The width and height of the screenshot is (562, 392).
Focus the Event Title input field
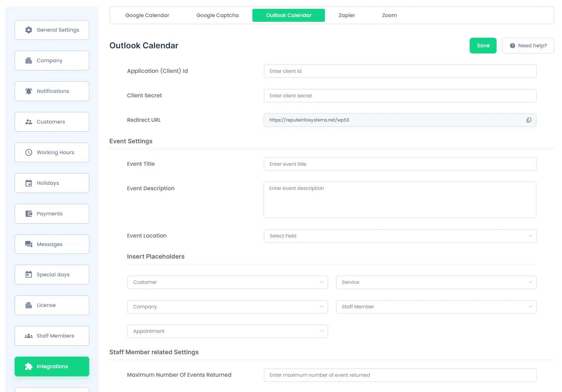[400, 164]
